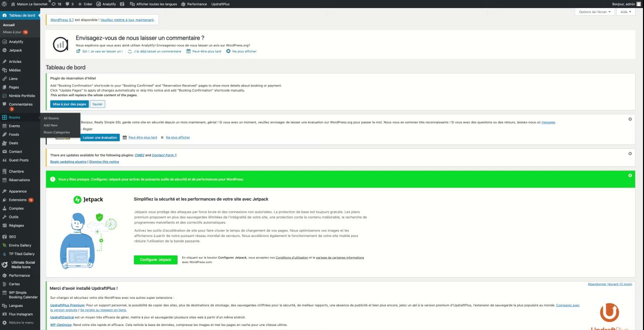
Task: Click the Begin updating plugins link
Action: 68,161
